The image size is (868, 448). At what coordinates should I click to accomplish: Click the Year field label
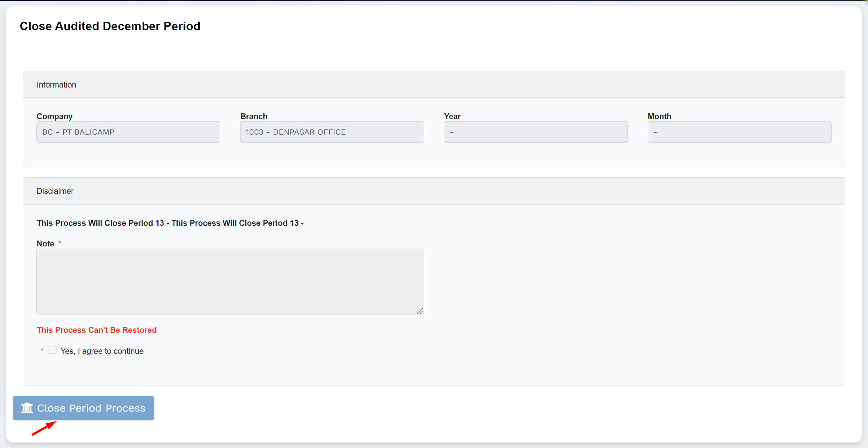(x=452, y=116)
